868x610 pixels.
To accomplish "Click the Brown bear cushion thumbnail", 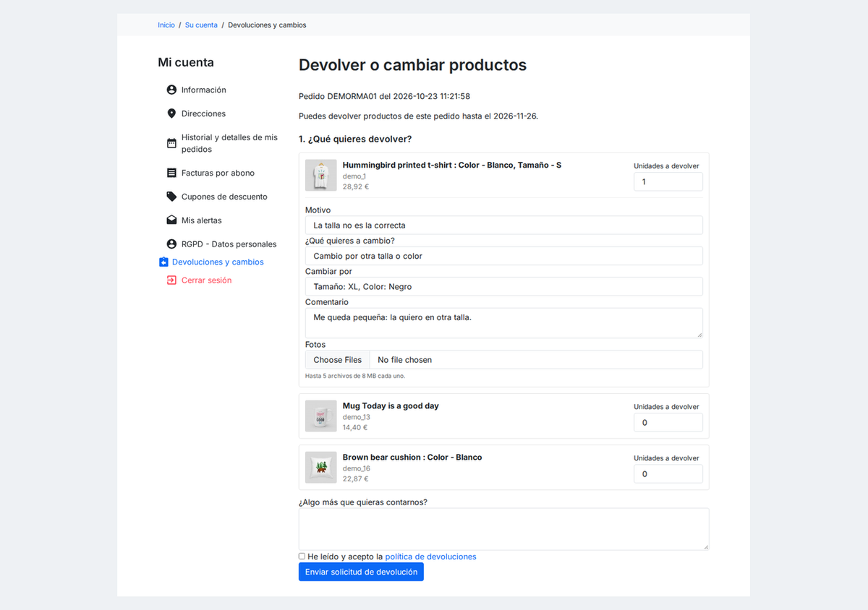I will click(321, 468).
